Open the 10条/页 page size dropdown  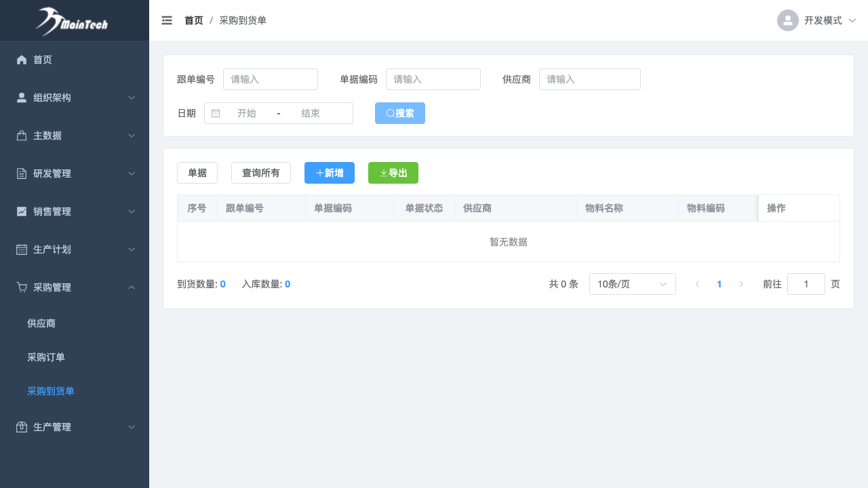(x=632, y=284)
